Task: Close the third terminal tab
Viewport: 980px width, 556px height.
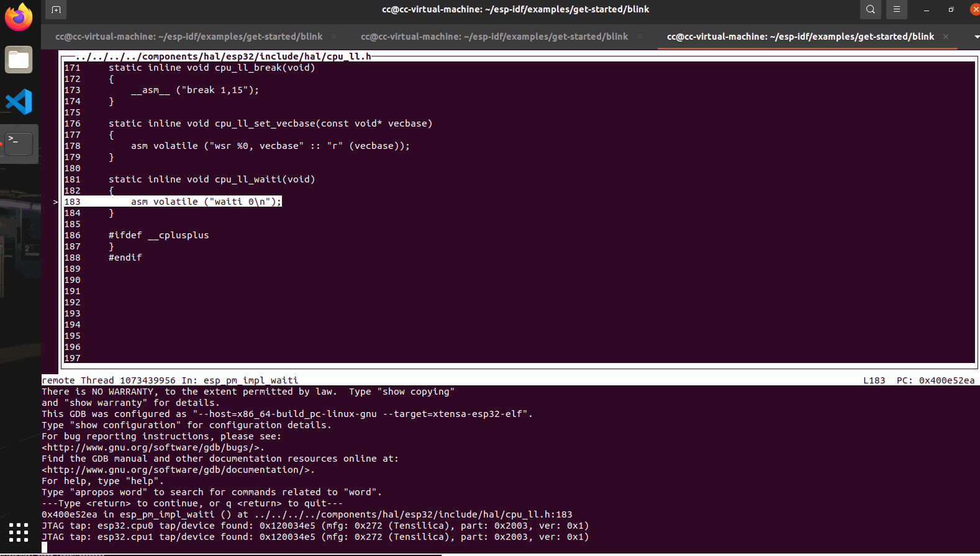Action: point(946,37)
